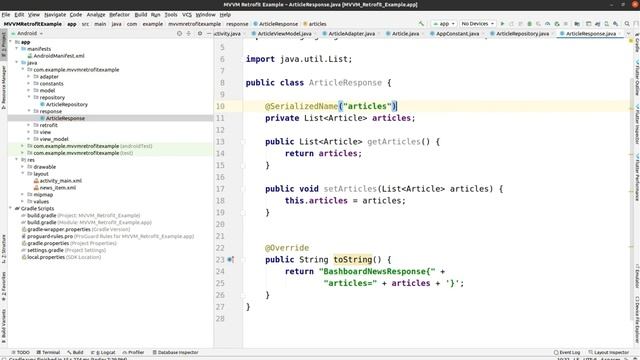640x360 pixels.
Task: Click the getArticles method name in editor
Action: click(394, 142)
